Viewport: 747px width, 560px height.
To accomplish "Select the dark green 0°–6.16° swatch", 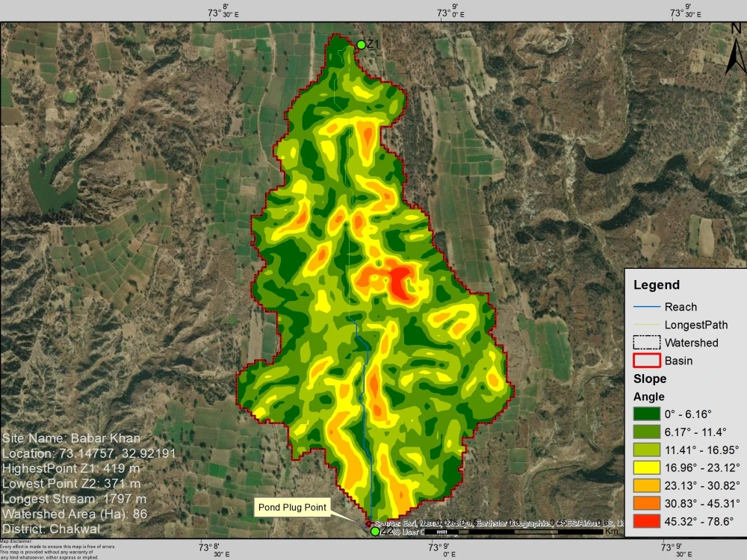I will pos(647,412).
